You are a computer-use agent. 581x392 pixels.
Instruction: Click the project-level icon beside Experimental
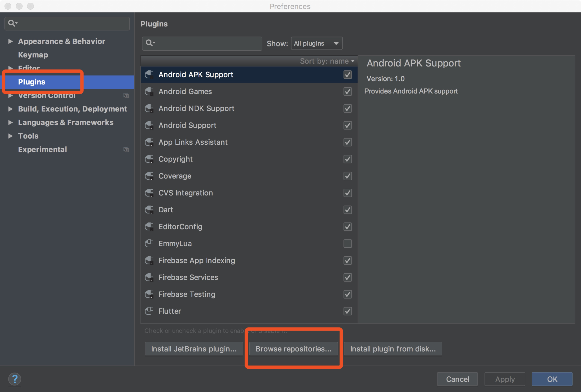pos(126,149)
